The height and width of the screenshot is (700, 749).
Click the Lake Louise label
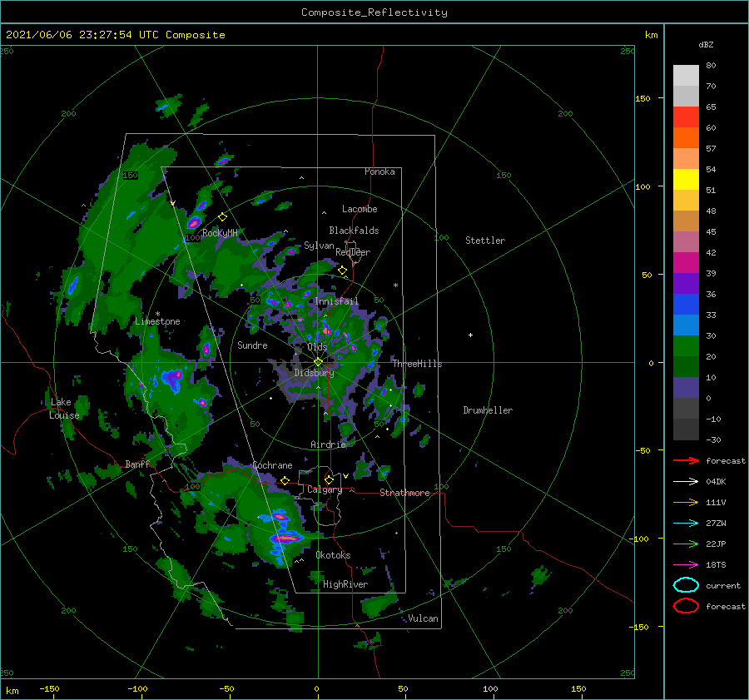[x=64, y=409]
